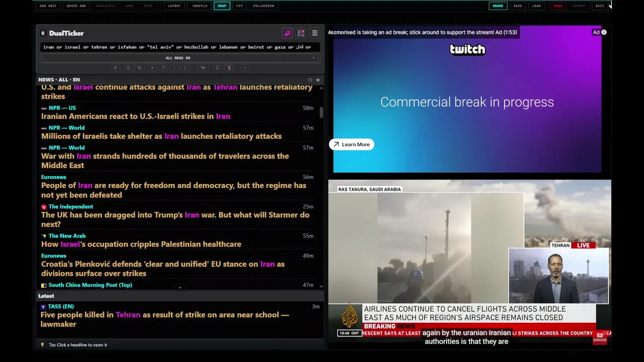Click the keyword search query field
644x362 pixels.
coord(180,47)
